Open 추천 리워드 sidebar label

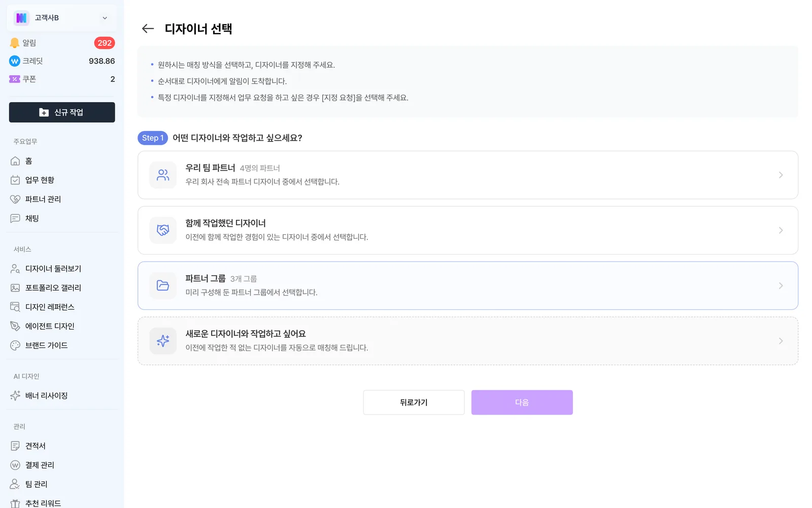43,503
